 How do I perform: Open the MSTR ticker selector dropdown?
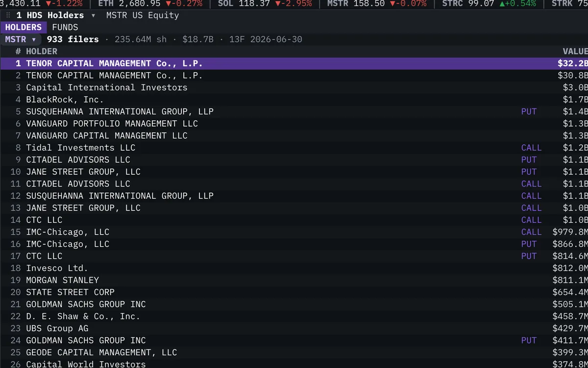(x=21, y=39)
